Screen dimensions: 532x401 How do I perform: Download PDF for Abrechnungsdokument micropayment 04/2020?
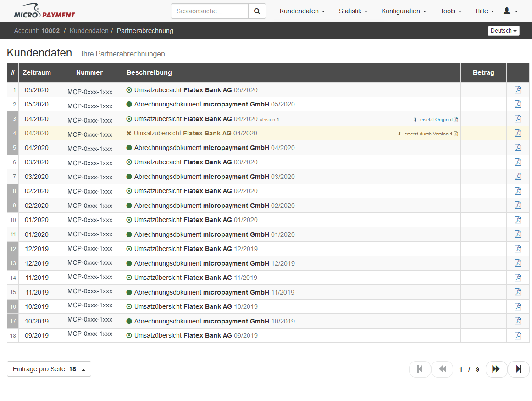518,147
